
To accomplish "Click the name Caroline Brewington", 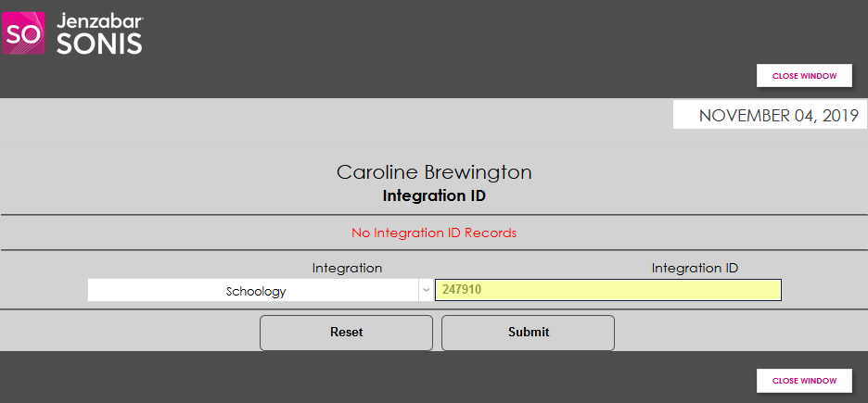I will pyautogui.click(x=434, y=172).
